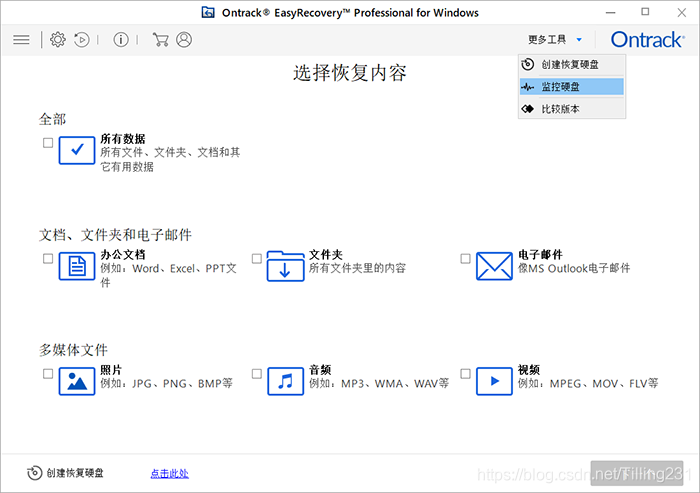Close the EasyRecovery window
Screen dimensions: 700x493
tap(681, 13)
